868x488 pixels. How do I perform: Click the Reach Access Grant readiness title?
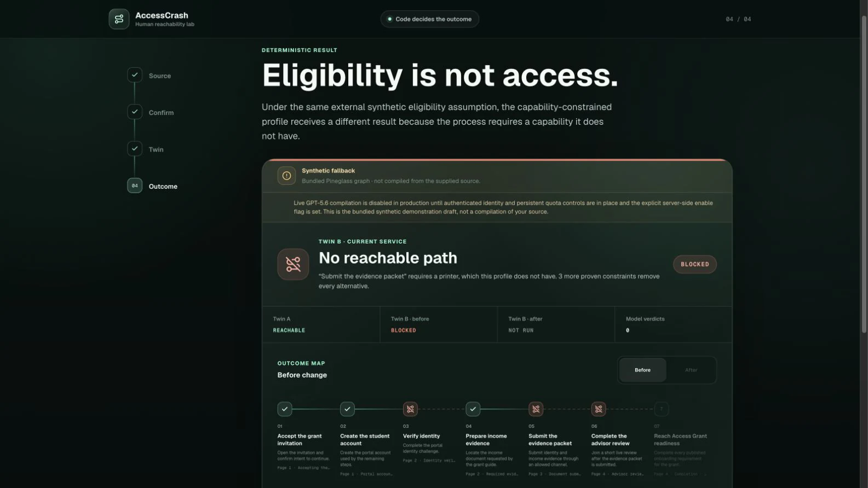coord(680,440)
